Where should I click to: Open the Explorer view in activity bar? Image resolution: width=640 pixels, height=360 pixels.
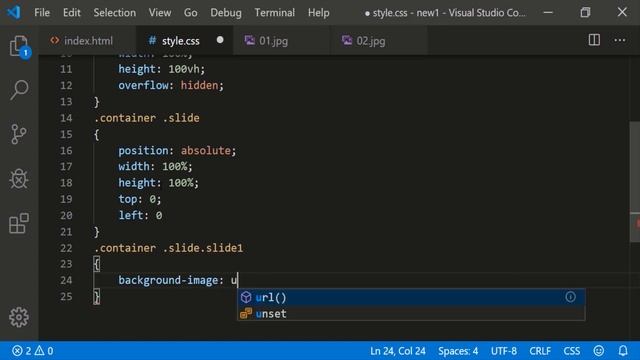click(x=19, y=46)
